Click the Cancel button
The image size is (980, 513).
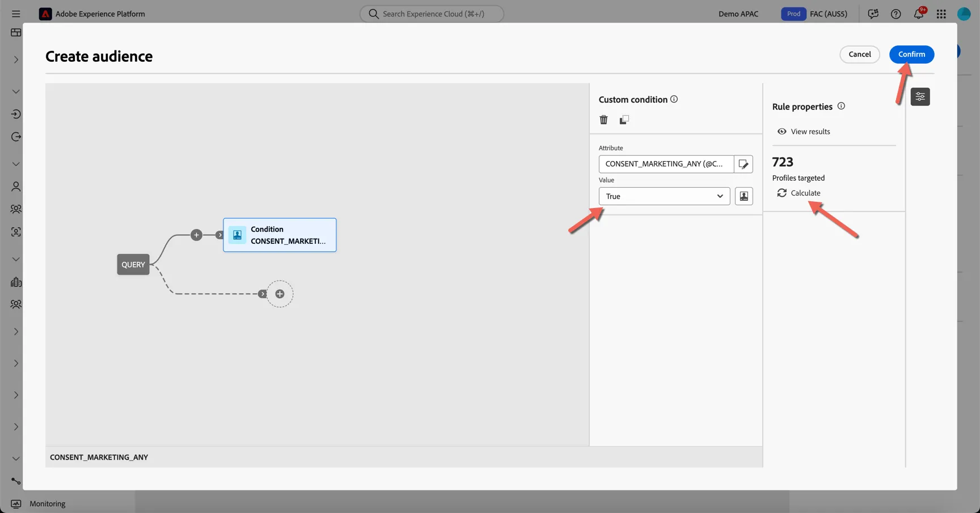click(859, 54)
